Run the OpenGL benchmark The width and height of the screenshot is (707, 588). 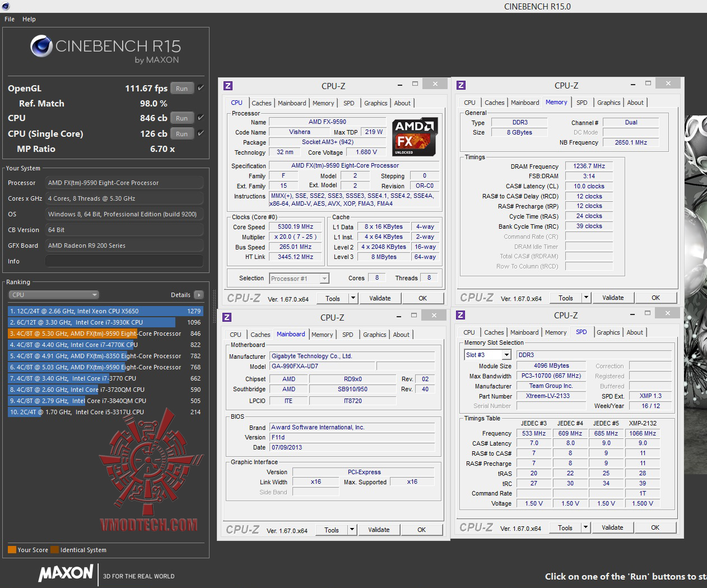click(182, 89)
